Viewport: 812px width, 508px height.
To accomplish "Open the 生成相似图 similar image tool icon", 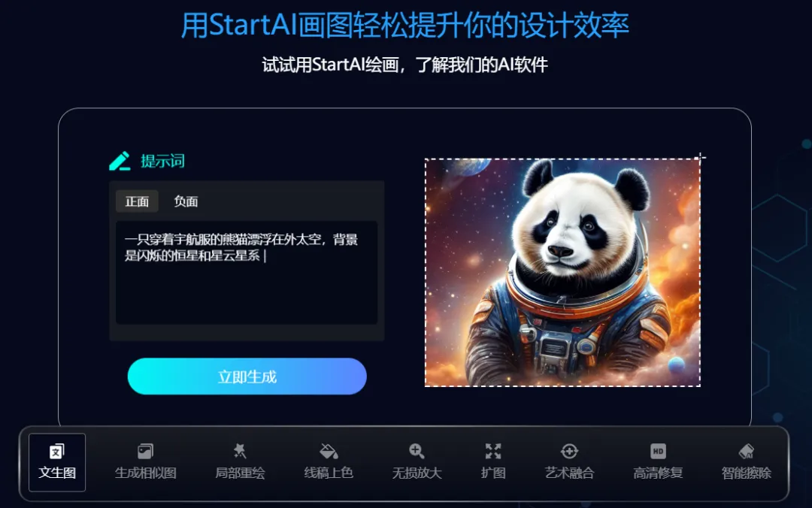I will tap(146, 452).
